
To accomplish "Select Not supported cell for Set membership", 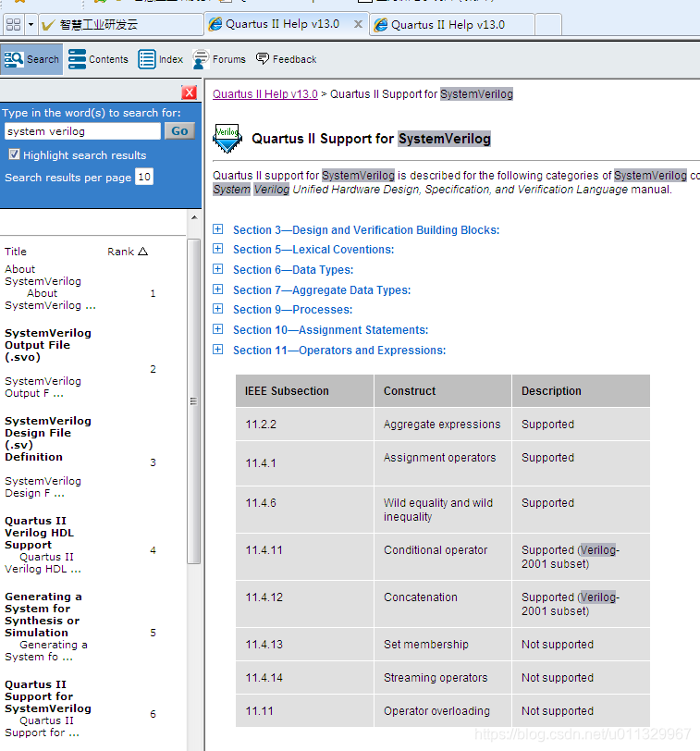I will [582, 645].
